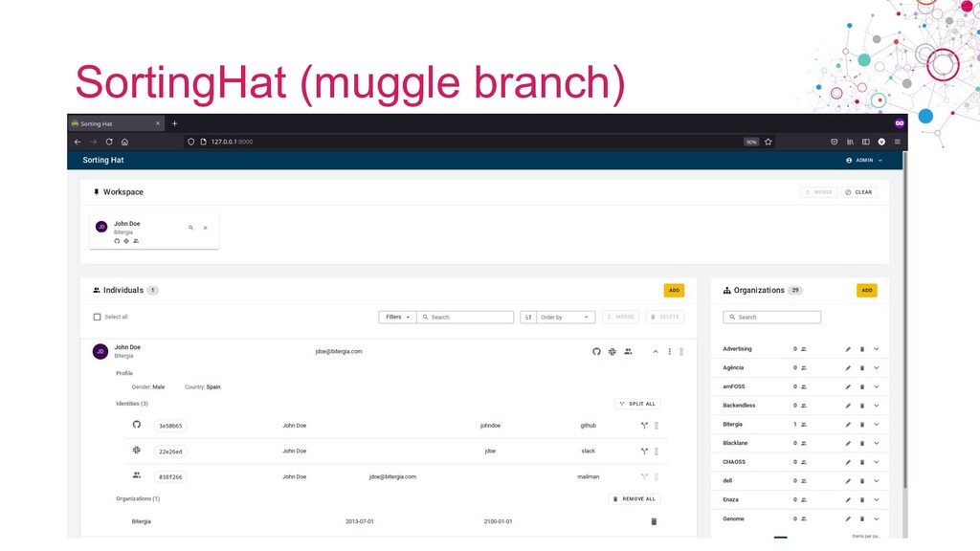The image size is (980, 551).
Task: Remove John Doe card from workspace
Action: tap(205, 228)
